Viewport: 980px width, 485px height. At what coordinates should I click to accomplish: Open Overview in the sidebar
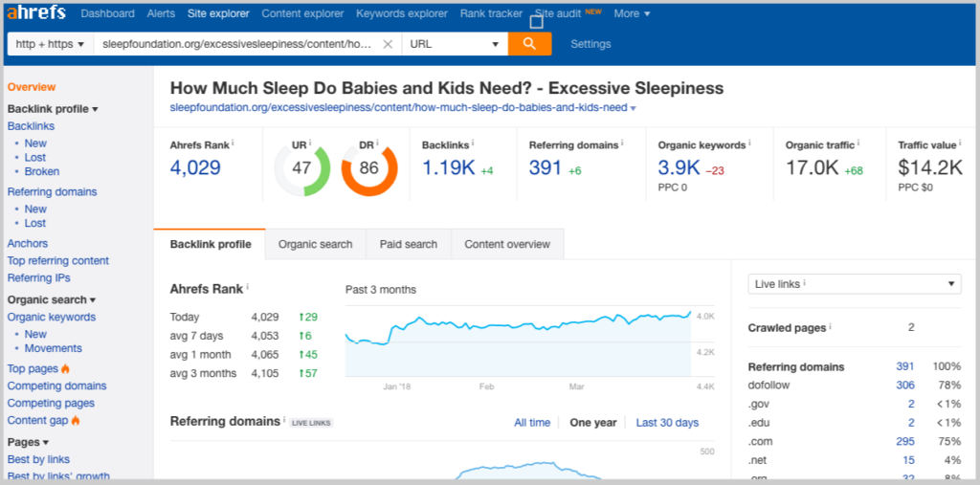[32, 87]
